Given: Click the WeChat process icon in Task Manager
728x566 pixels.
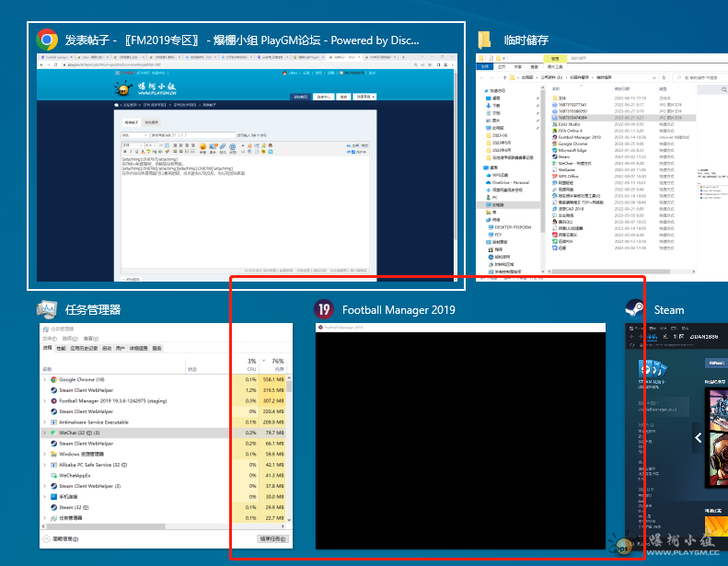Looking at the screenshot, I should pyautogui.click(x=52, y=432).
